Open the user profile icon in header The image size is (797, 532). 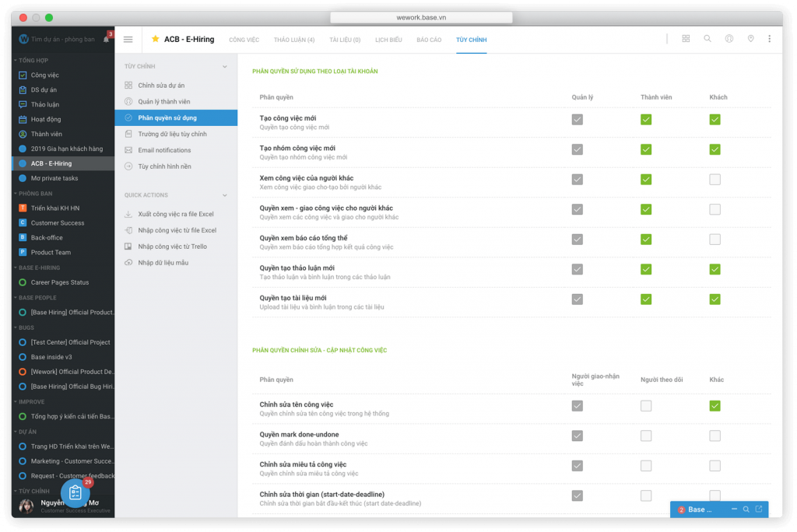point(729,39)
